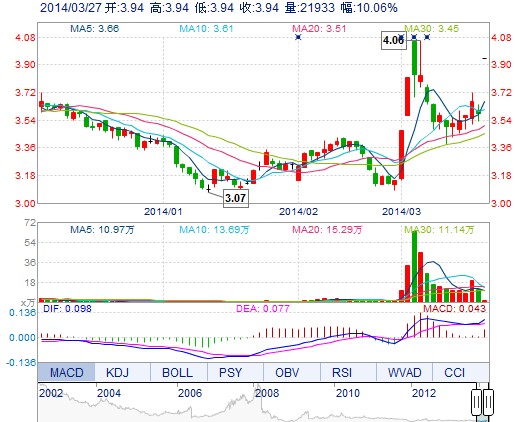The height and width of the screenshot is (422, 515).
Task: Click the star marker near 2014/02
Action: (298, 37)
